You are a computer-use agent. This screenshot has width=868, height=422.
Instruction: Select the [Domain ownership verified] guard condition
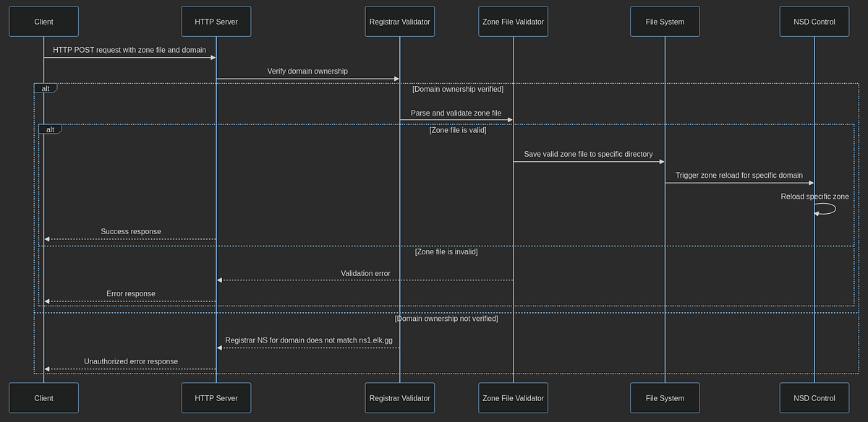point(457,89)
